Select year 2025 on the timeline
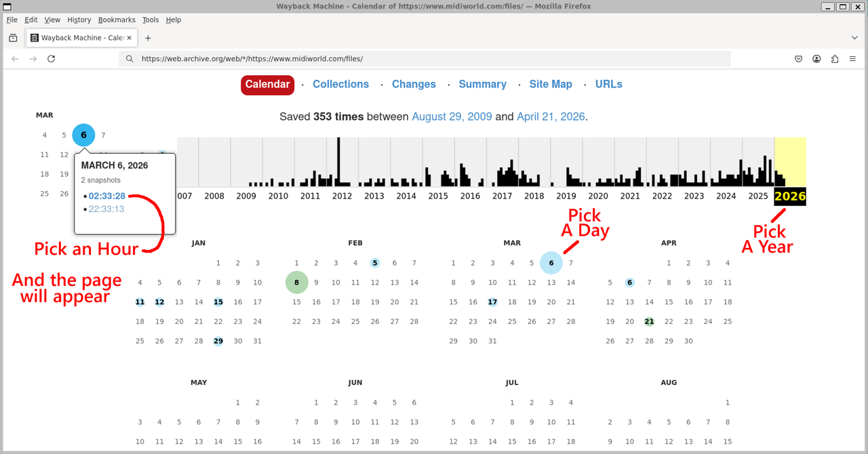 (758, 196)
